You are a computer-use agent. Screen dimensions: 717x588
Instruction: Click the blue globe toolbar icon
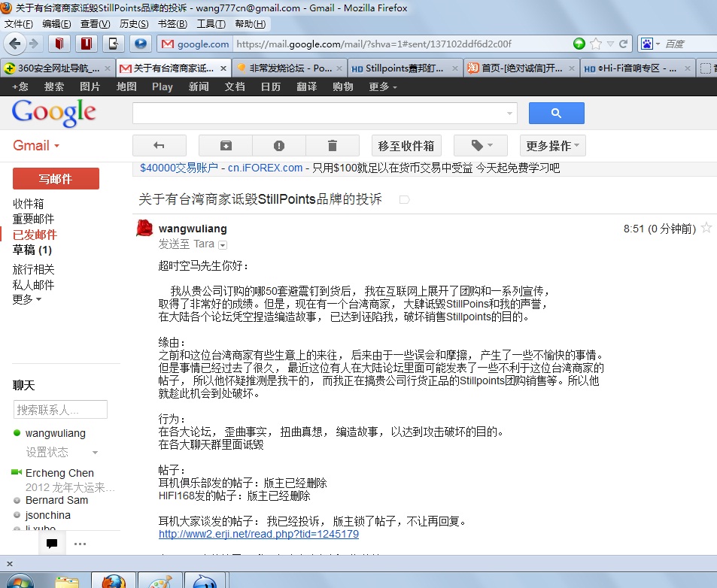tap(141, 44)
